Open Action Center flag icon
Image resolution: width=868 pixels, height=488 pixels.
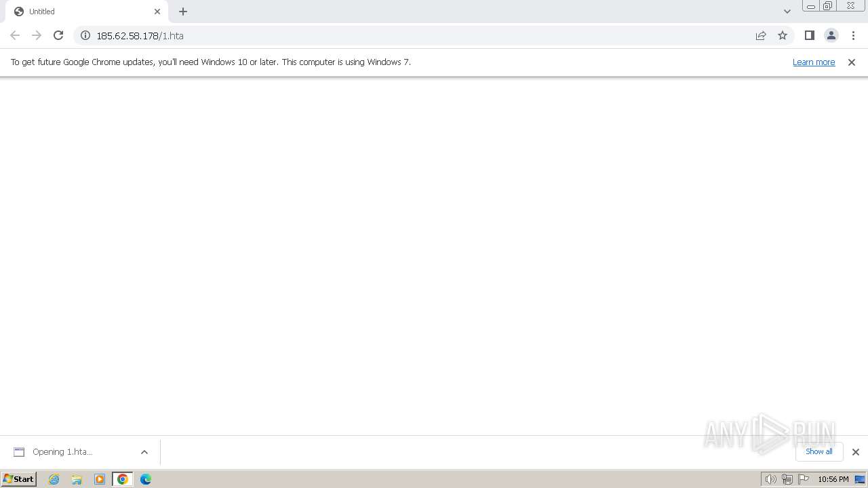pyautogui.click(x=804, y=479)
